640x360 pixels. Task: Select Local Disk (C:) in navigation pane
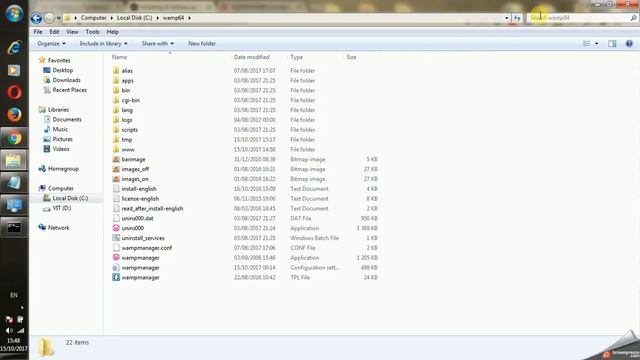point(70,198)
